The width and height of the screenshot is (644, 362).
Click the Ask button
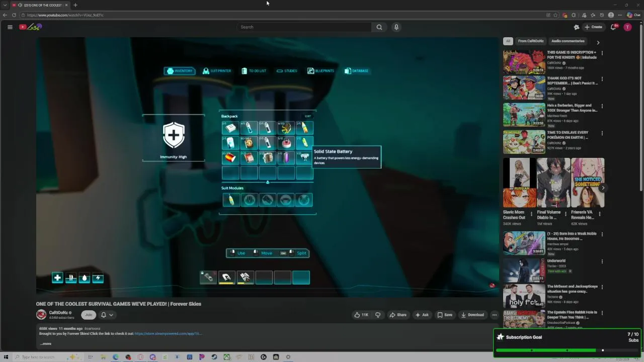(422, 315)
